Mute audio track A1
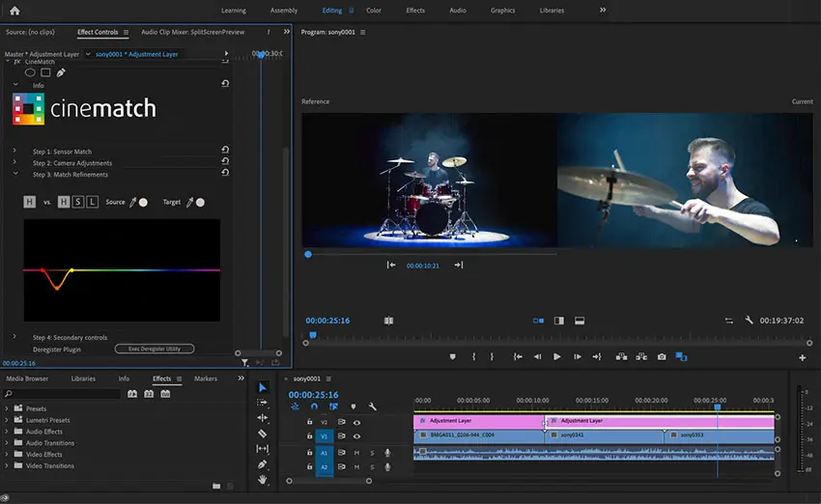The height and width of the screenshot is (504, 821). [x=356, y=453]
